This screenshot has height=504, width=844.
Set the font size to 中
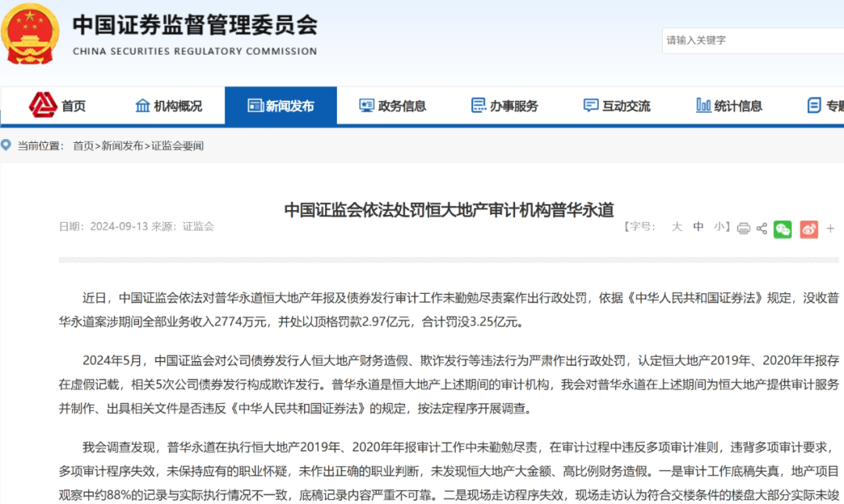coord(698,227)
